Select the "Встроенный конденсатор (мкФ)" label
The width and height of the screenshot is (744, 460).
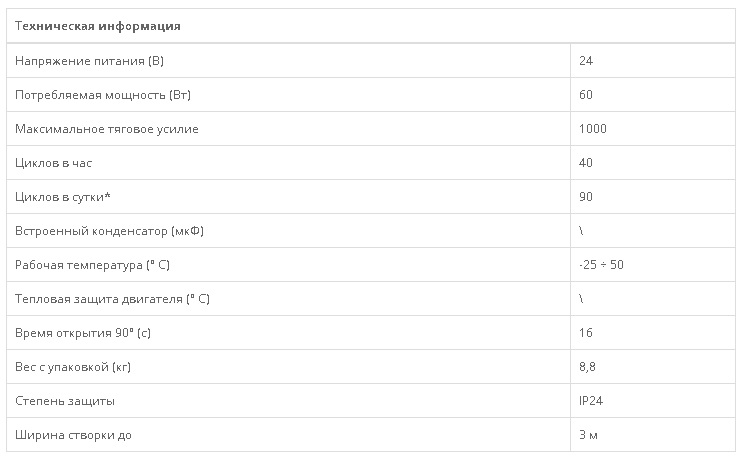pyautogui.click(x=108, y=231)
